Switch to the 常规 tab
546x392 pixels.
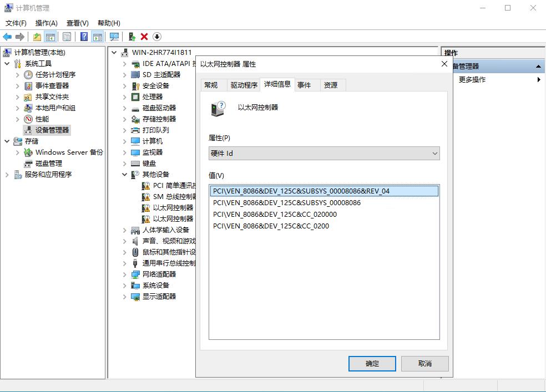[211, 85]
